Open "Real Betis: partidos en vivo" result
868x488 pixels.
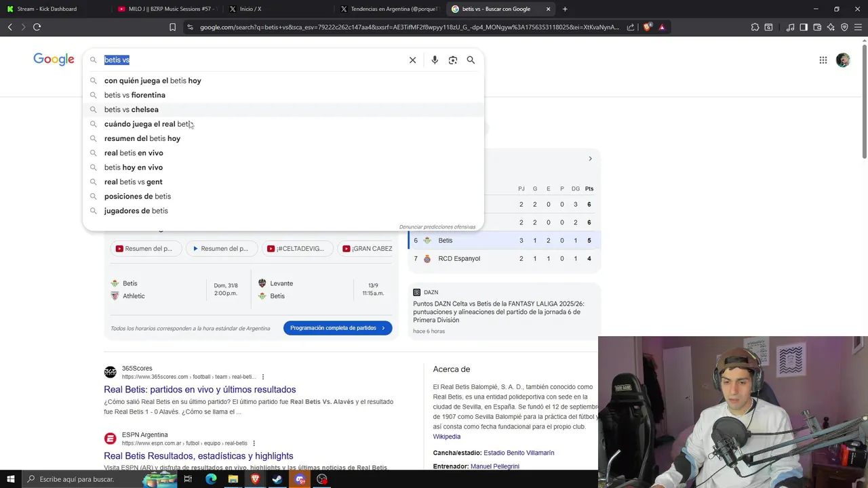[200, 390]
